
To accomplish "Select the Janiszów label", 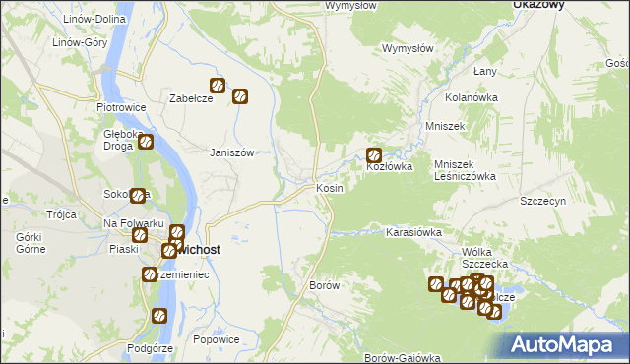I will pyautogui.click(x=232, y=152).
